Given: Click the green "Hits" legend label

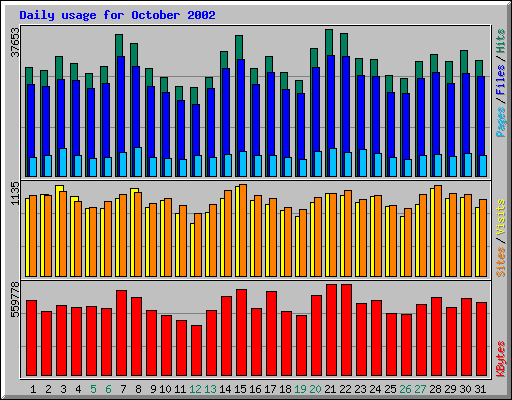Looking at the screenshot, I should (x=501, y=41).
